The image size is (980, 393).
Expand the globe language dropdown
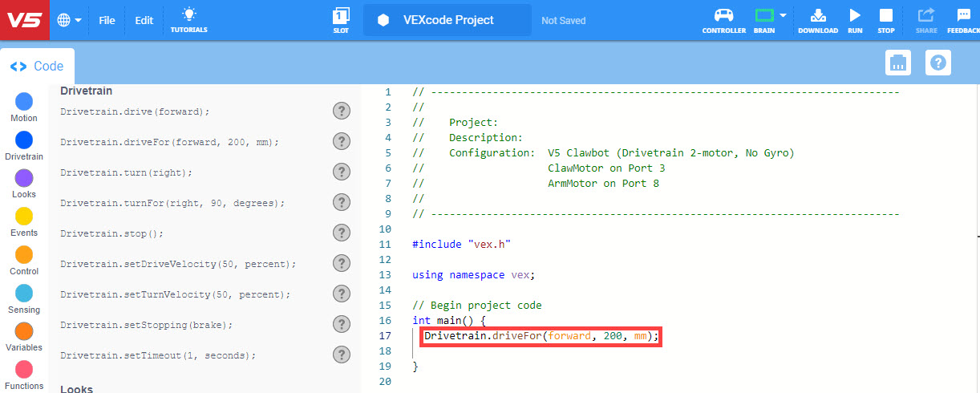pos(70,20)
